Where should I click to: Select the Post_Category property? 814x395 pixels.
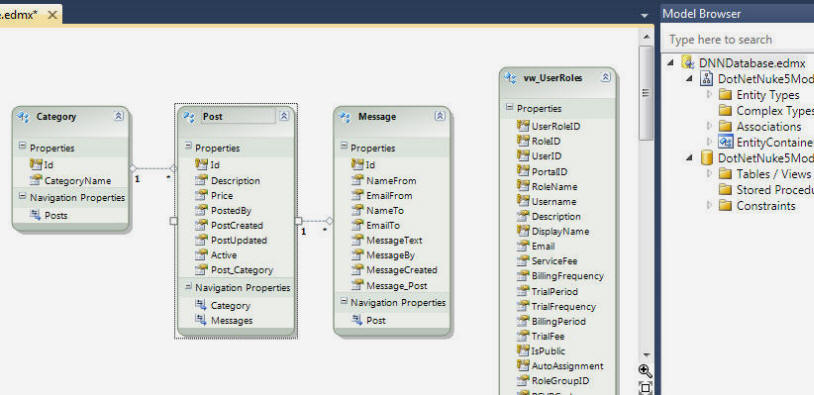241,270
